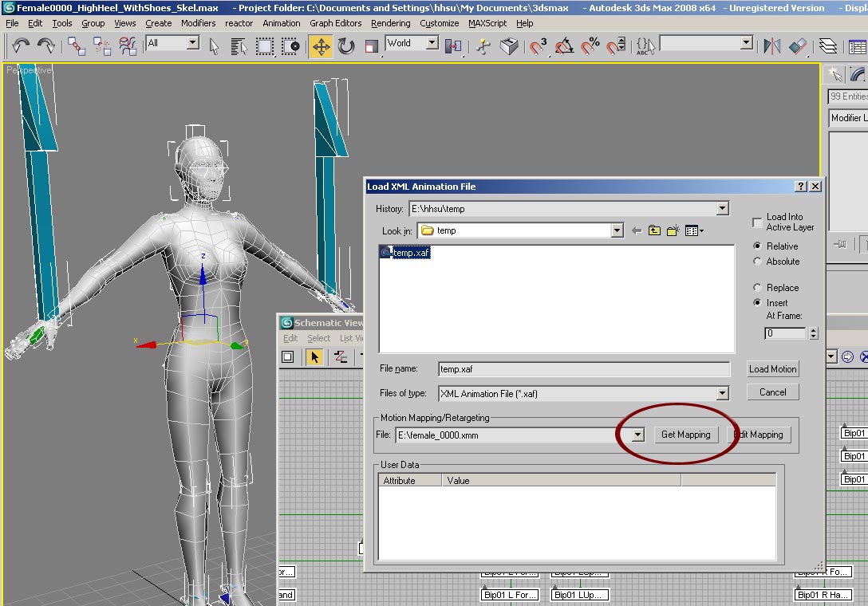
Task: Toggle the Percent Snap magnet
Action: tap(590, 45)
